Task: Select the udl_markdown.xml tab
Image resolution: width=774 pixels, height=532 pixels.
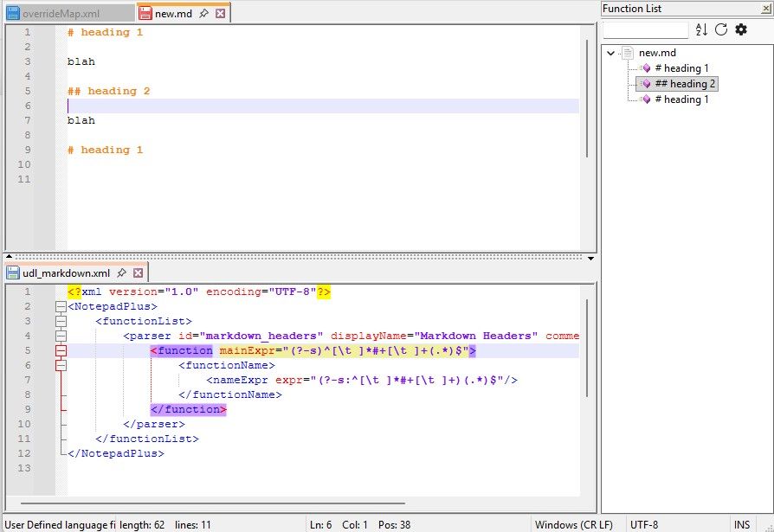Action: [x=66, y=273]
